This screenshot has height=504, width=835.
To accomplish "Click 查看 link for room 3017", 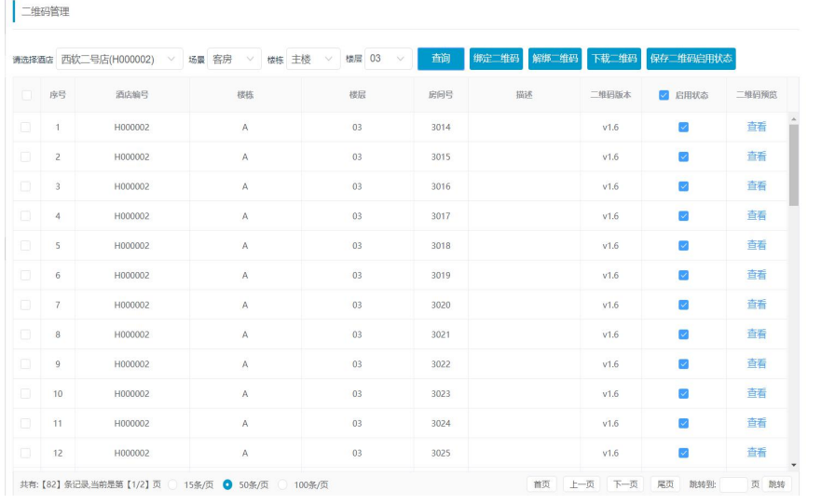I will [756, 215].
